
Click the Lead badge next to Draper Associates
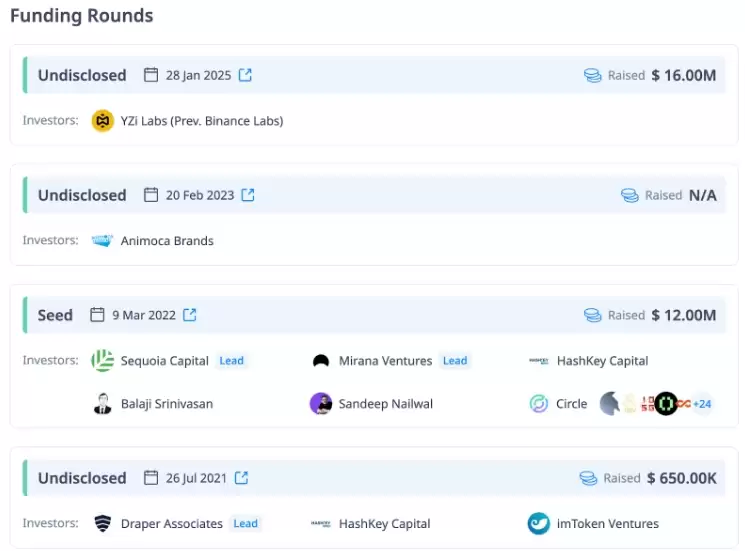(245, 523)
